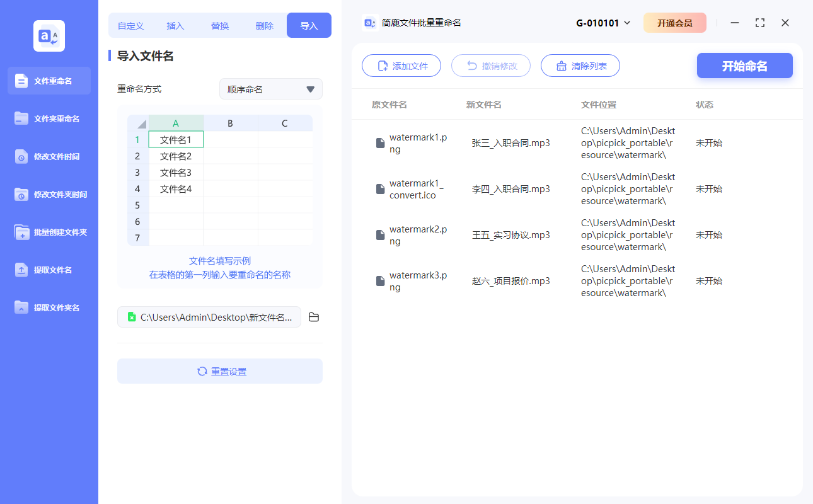Open the 批量创建文件夹 tool
The image size is (813, 504).
click(49, 232)
